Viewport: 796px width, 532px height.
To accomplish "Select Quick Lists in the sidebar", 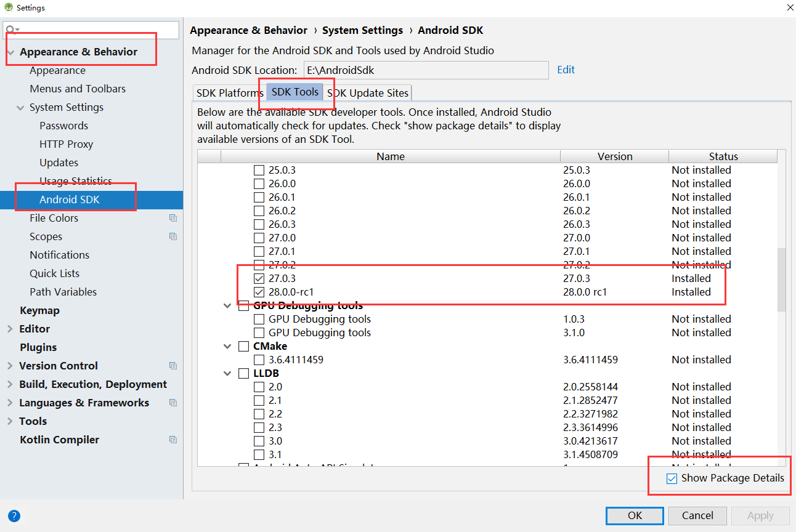I will click(54, 273).
